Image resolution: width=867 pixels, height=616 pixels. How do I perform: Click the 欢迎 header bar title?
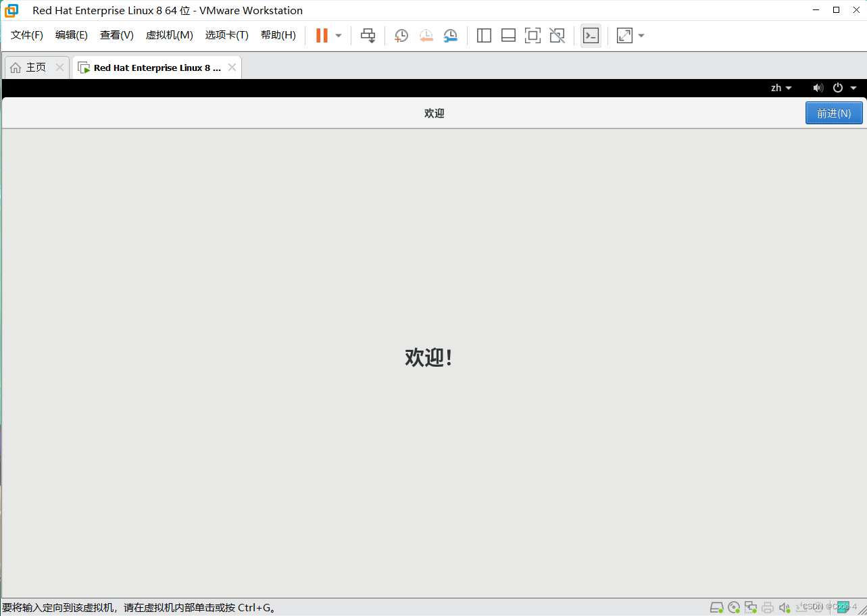pyautogui.click(x=434, y=113)
